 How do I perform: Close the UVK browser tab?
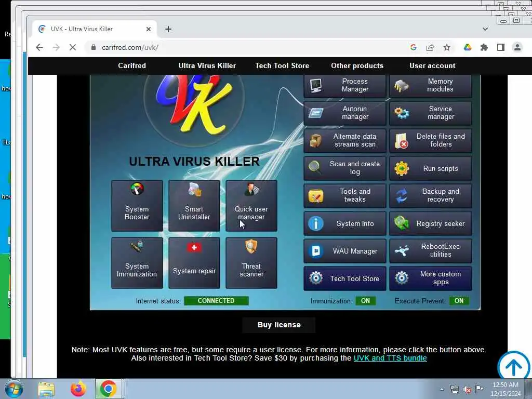pos(148,29)
